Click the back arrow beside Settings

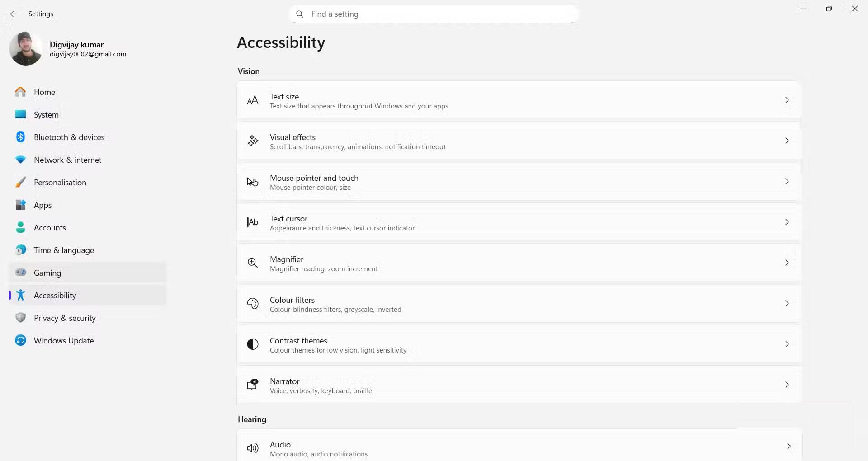pos(14,14)
